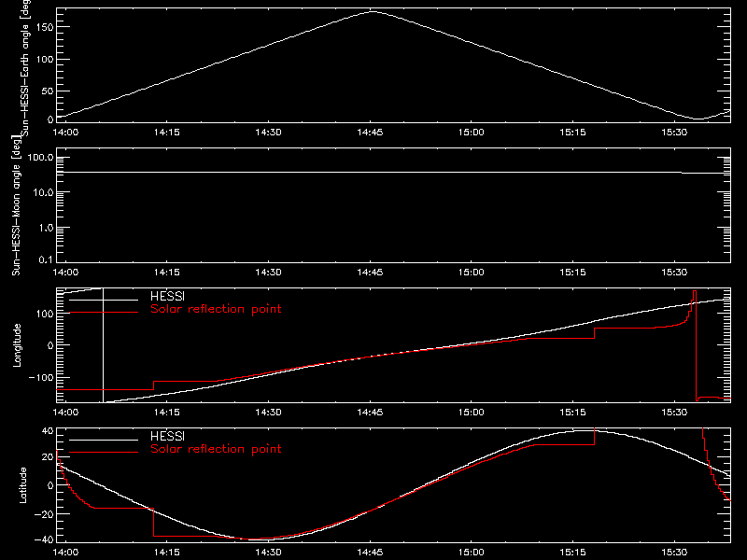Click the Sun-HESSI-Earth angle axis title
Image resolution: width=747 pixels, height=560 pixels.
click(25, 68)
